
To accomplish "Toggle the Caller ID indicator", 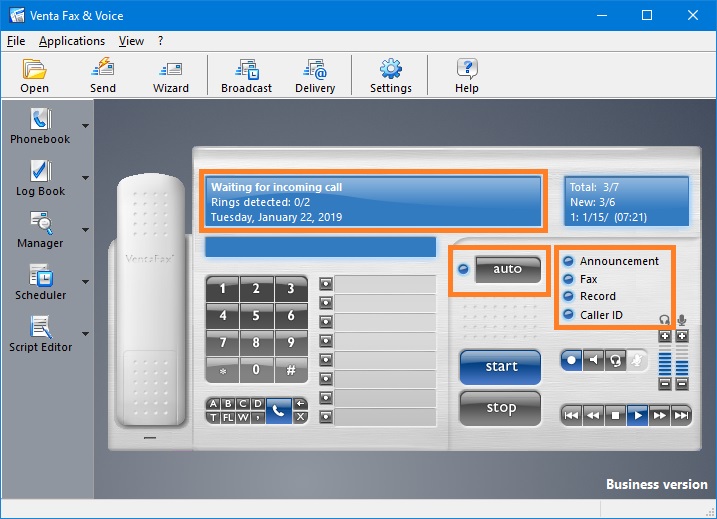I will coord(568,315).
